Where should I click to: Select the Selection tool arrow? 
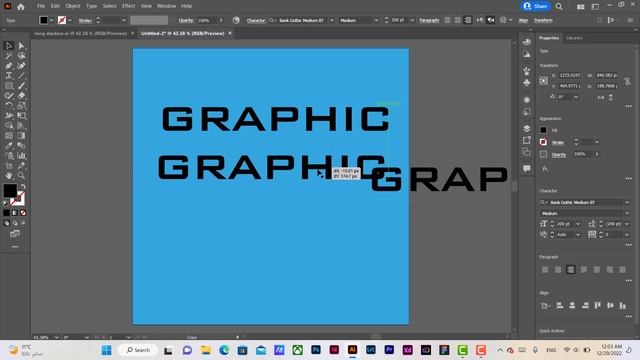tap(9, 46)
